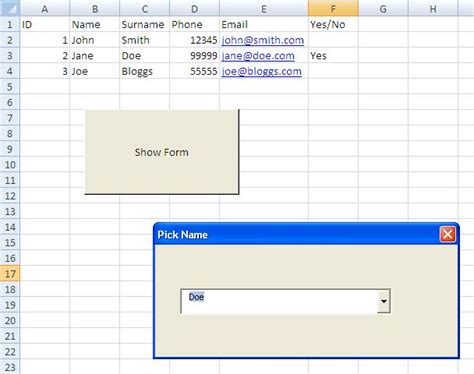Select row 13 header

[x=10, y=212]
